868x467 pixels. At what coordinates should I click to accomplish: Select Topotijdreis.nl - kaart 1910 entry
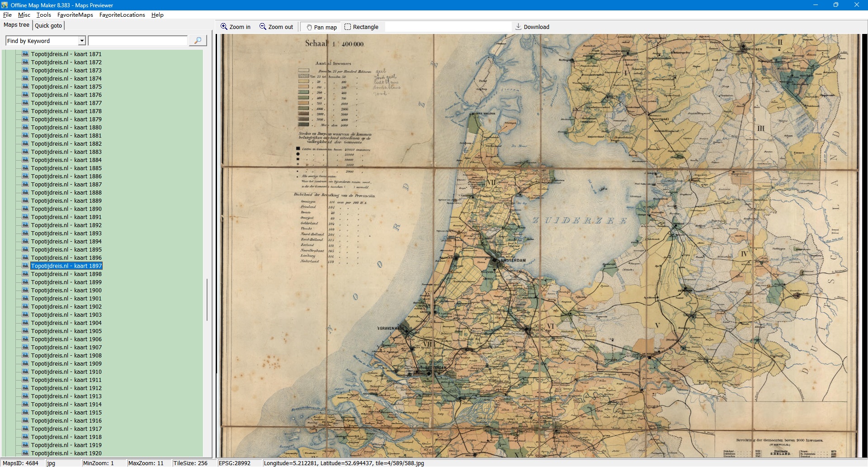click(66, 372)
